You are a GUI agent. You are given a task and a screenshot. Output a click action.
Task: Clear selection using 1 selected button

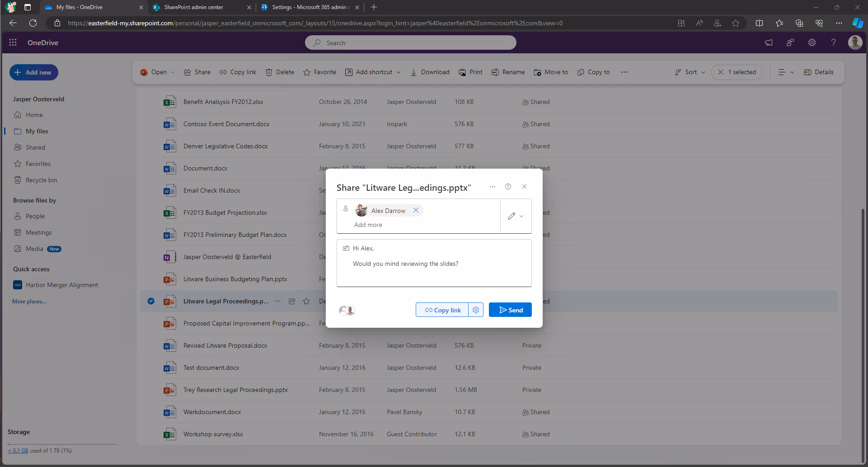(x=737, y=72)
